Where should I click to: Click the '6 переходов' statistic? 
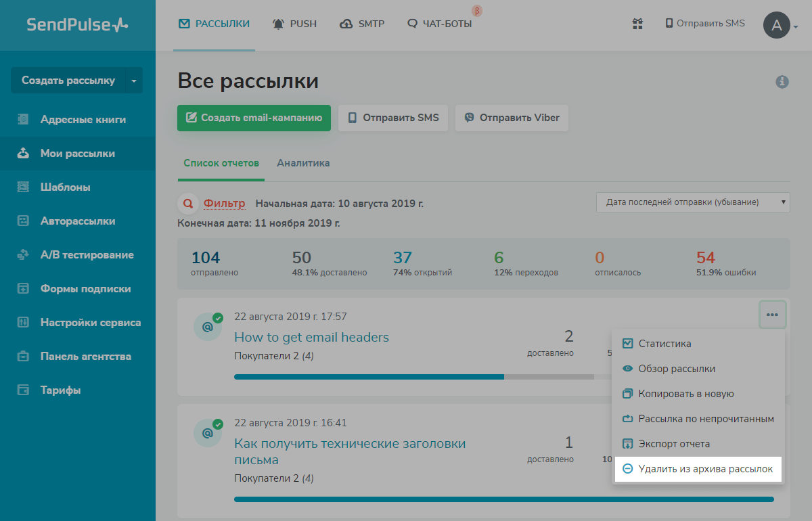point(526,264)
